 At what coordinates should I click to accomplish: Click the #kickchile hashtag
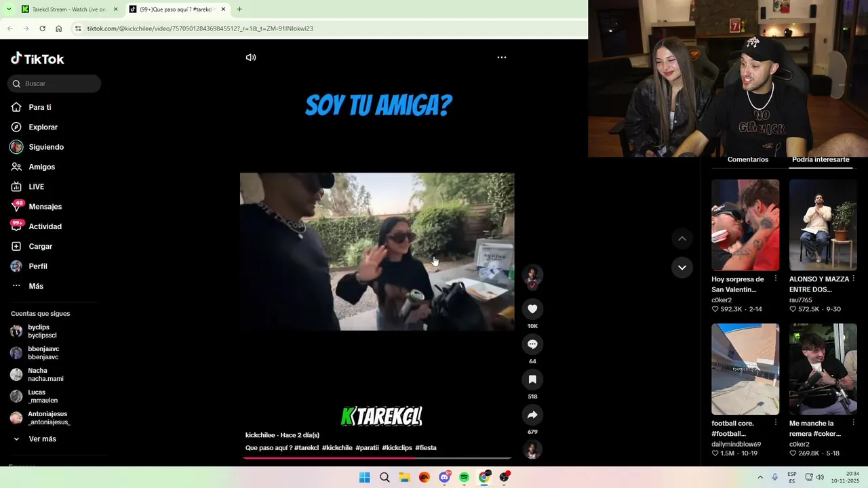pyautogui.click(x=337, y=448)
